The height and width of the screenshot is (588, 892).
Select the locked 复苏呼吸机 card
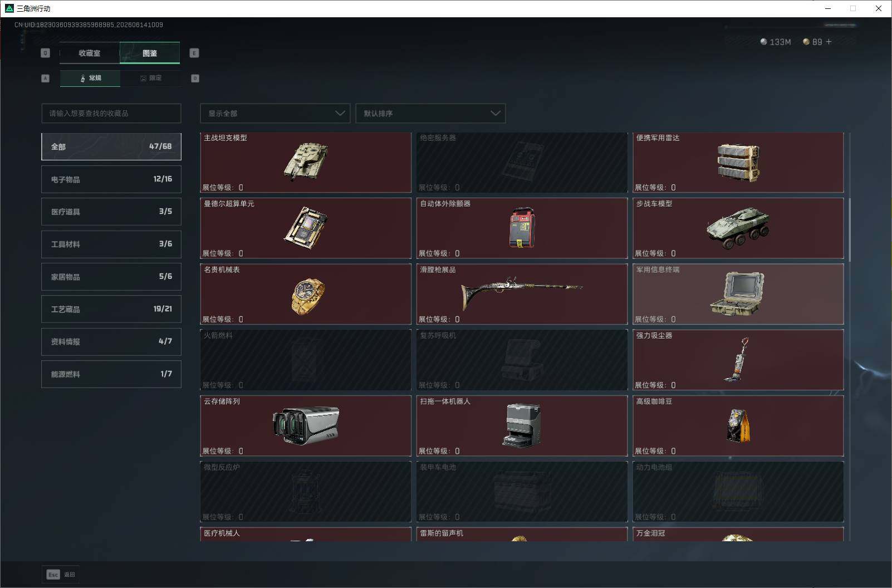(522, 360)
